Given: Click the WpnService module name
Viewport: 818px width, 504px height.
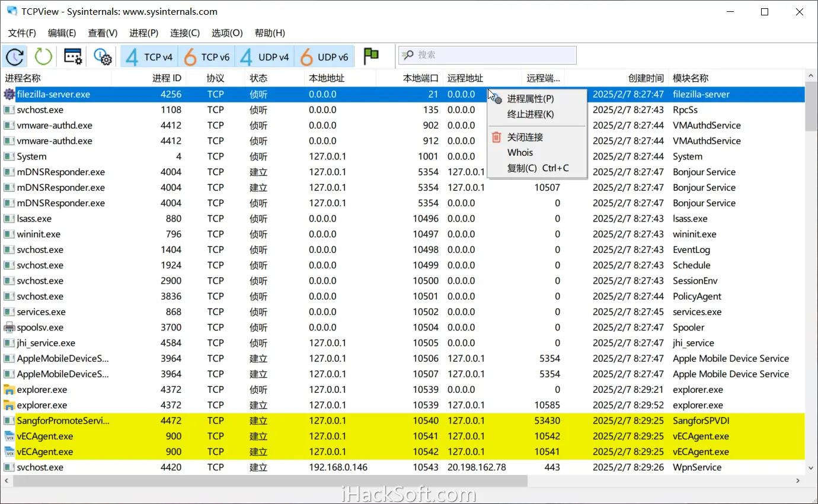Looking at the screenshot, I should point(697,467).
